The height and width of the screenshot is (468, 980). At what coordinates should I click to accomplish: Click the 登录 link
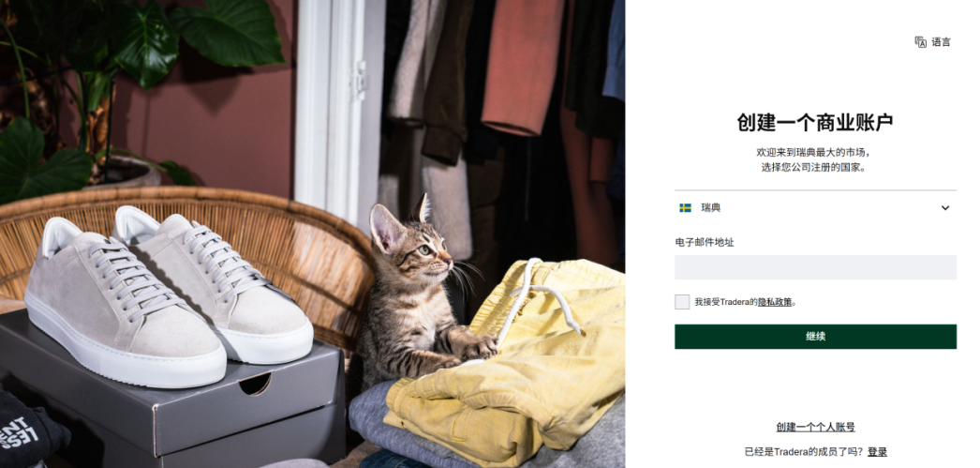point(877,452)
